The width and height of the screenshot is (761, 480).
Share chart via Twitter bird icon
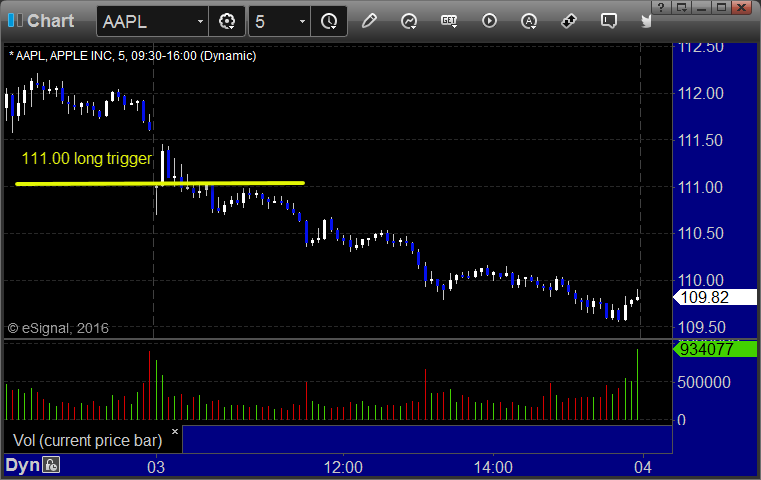point(646,21)
